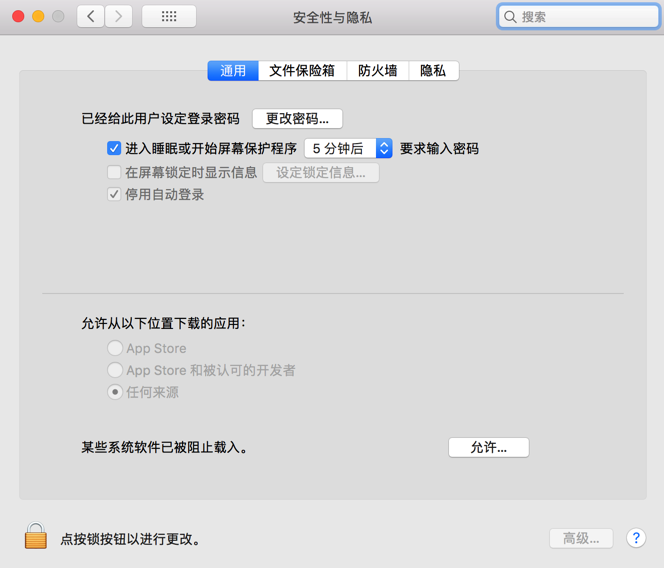The image size is (664, 568).
Task: Minimize window with yellow button
Action: [38, 17]
